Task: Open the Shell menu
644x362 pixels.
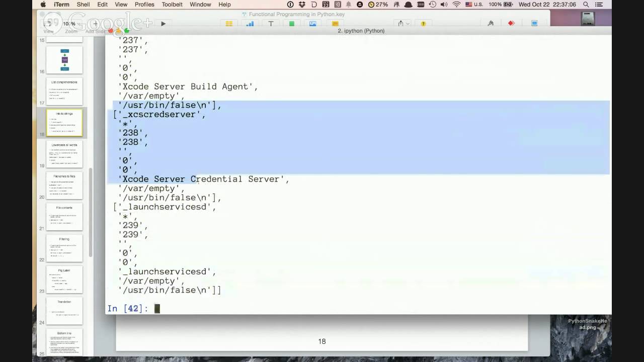Action: 83,5
